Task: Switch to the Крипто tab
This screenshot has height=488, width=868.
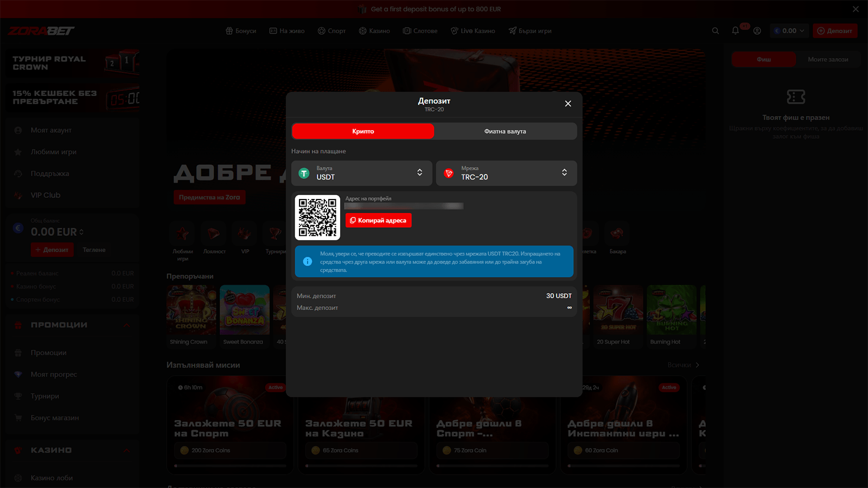Action: click(363, 131)
